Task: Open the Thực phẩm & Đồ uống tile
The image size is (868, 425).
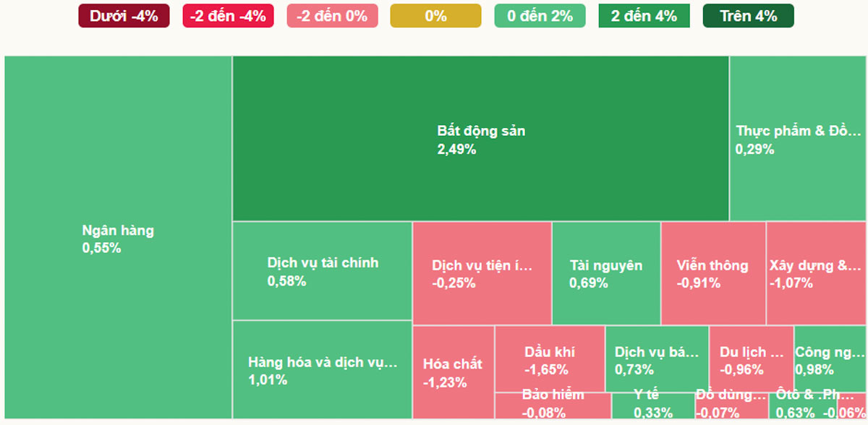Action: [798, 139]
